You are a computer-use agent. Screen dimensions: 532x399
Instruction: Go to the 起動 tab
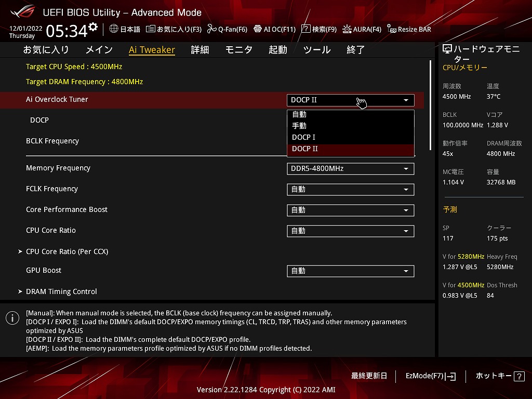278,50
